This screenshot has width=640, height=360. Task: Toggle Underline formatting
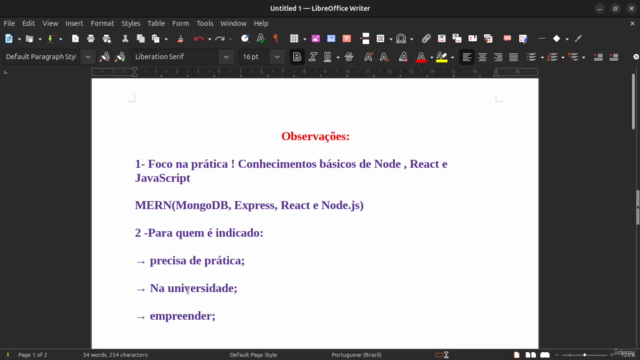(x=327, y=57)
